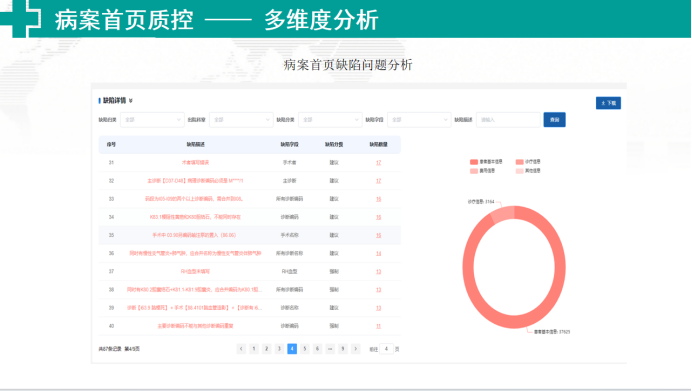Click the 缺陷数量 column header

[378, 145]
